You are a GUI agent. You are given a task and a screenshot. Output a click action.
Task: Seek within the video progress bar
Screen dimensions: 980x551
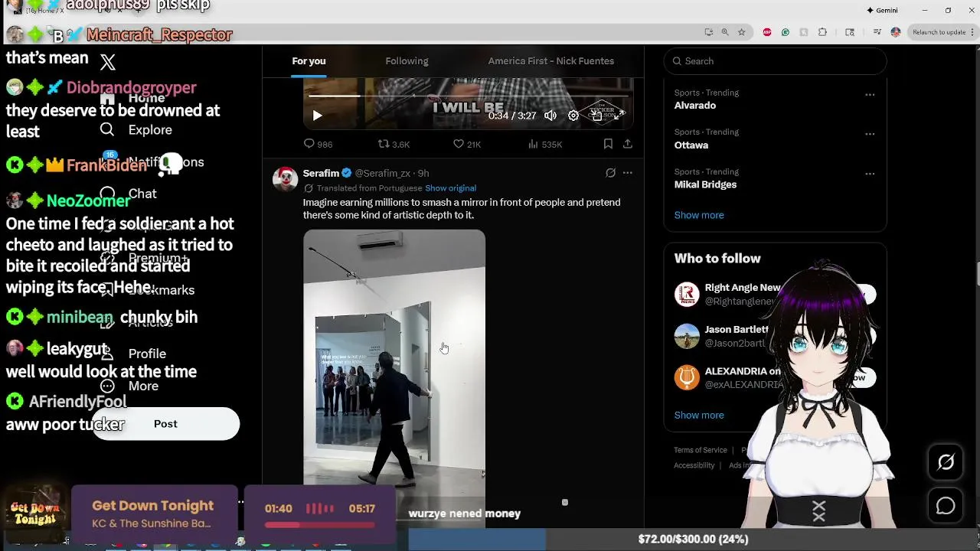pyautogui.click(x=467, y=96)
